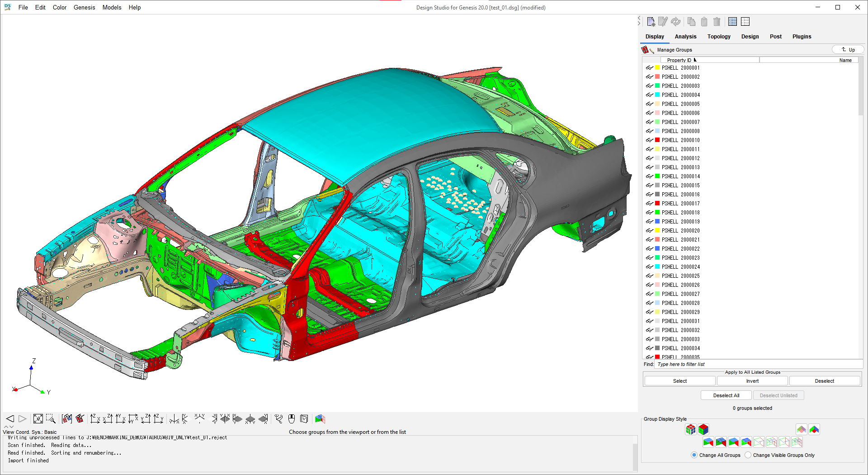Select Change Visible Groups Only radio button

click(x=748, y=455)
